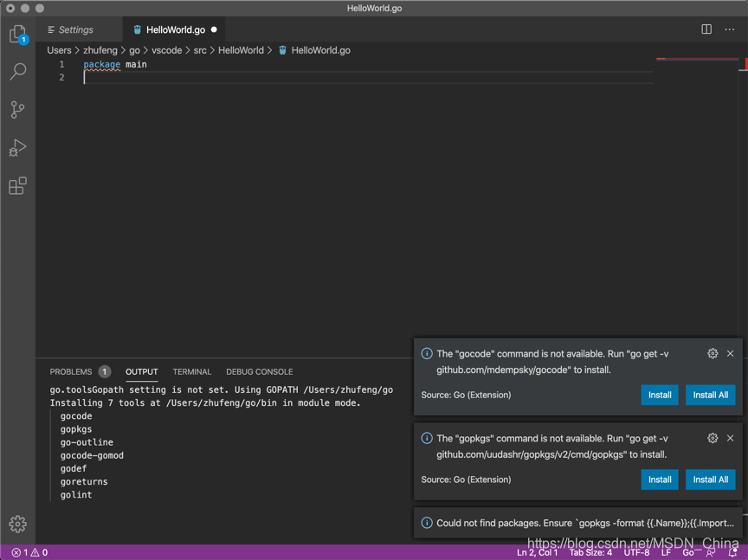Click HelloWorld.go in the breadcrumb
This screenshot has width=748, height=560.
320,50
